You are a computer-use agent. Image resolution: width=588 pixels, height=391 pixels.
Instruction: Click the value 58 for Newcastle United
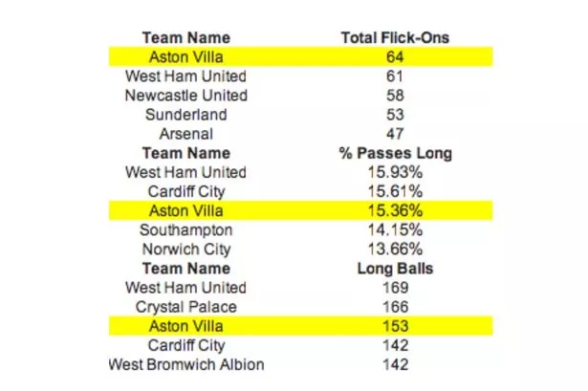click(x=395, y=96)
